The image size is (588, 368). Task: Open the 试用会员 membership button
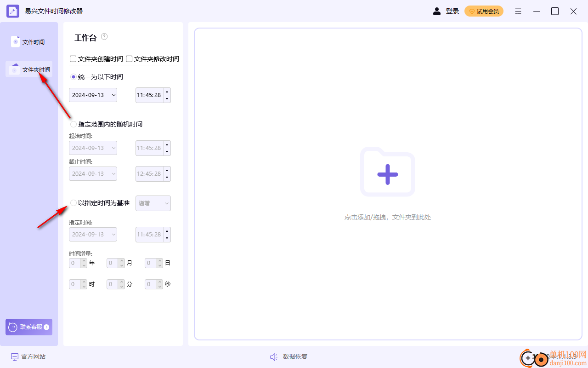pos(484,11)
